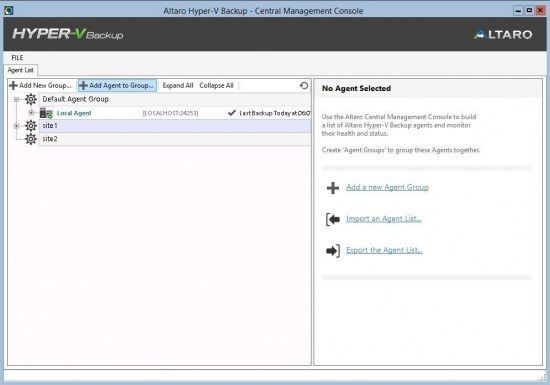
Task: Close the Central Management Console window
Action: click(x=540, y=11)
